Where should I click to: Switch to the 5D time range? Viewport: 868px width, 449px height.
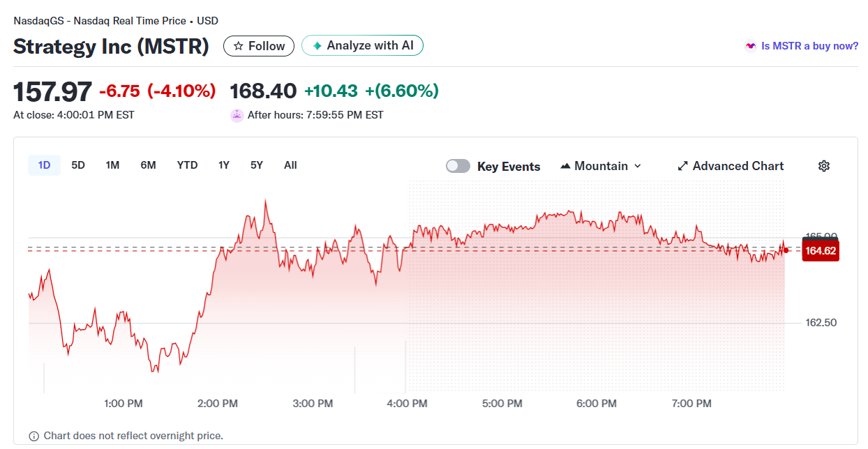point(78,165)
